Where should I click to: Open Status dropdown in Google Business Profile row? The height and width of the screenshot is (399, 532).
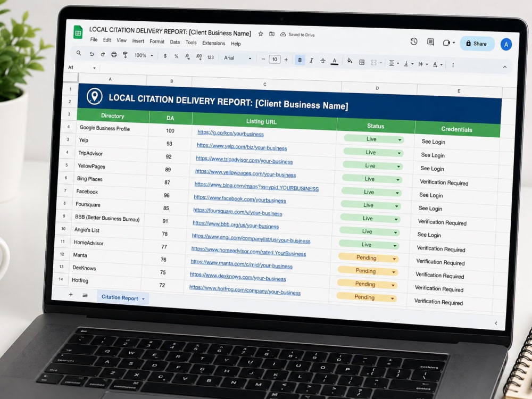(x=400, y=140)
